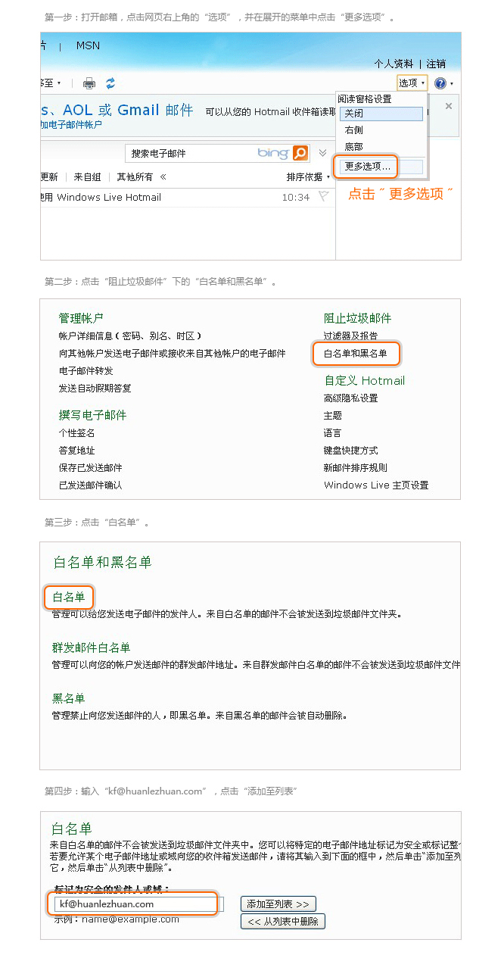Open 键盘快捷方式 option
The image size is (504, 980).
(351, 450)
